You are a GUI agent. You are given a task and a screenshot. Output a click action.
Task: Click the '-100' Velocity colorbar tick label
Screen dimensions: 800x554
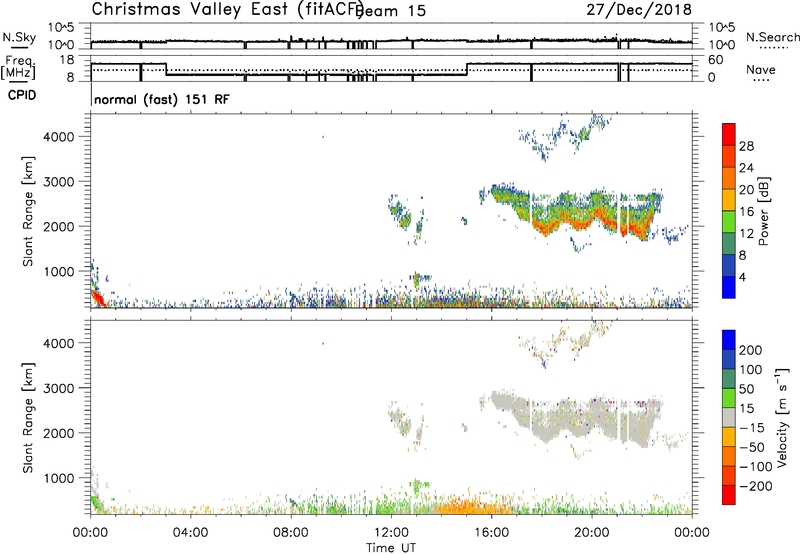tap(755, 467)
